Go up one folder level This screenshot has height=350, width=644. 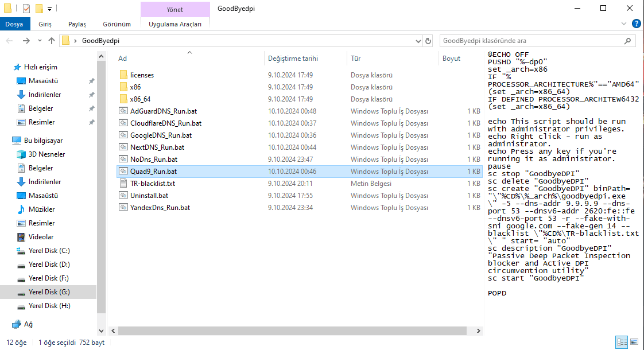coord(51,41)
